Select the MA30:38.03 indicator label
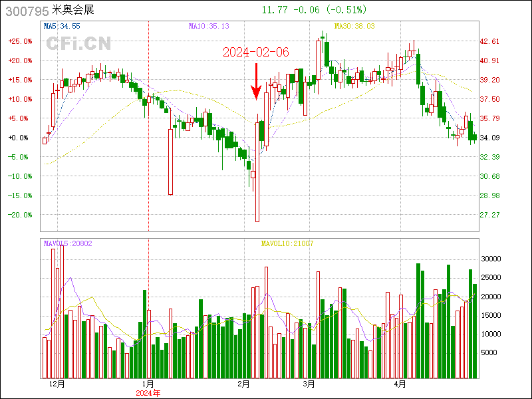This screenshot has width=532, height=399. click(354, 26)
